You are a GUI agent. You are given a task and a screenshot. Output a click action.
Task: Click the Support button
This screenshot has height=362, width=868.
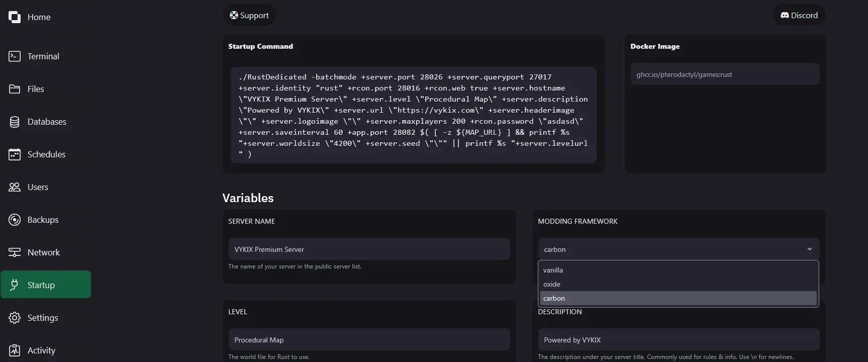(x=249, y=15)
